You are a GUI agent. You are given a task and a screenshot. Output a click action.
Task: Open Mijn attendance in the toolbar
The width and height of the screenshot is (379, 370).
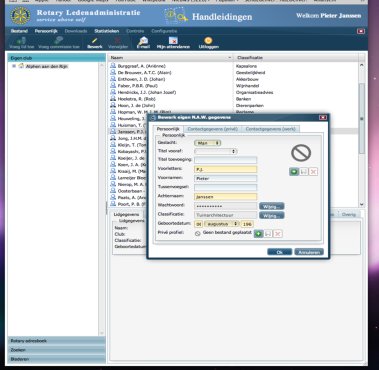[x=173, y=43]
